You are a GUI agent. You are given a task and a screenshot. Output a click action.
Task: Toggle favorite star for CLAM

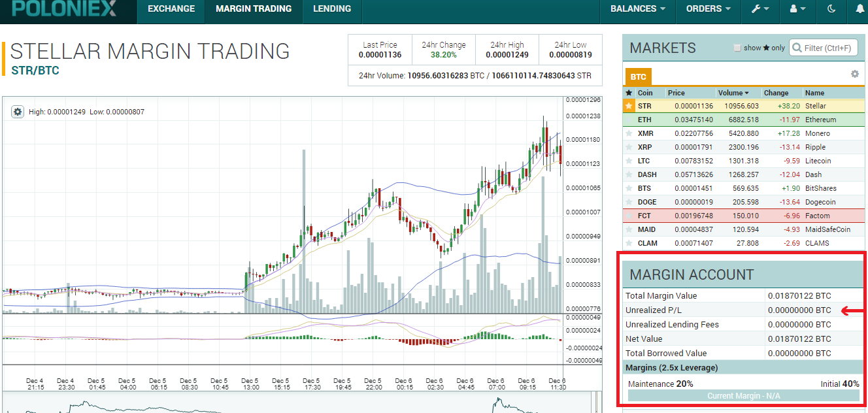point(629,243)
